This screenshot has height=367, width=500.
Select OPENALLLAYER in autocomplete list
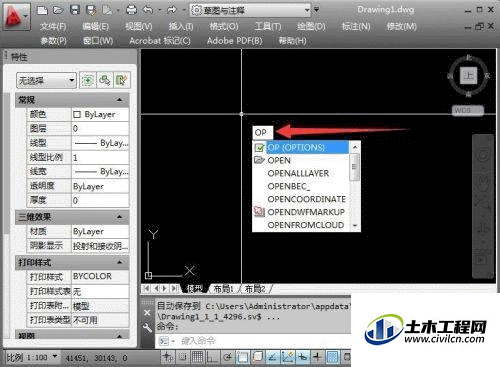point(301,173)
